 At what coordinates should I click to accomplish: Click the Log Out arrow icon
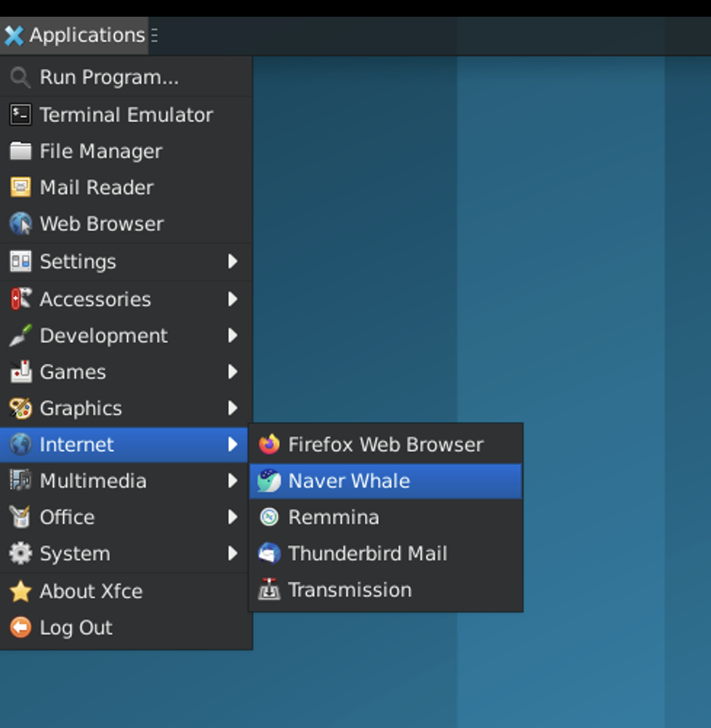(20, 627)
